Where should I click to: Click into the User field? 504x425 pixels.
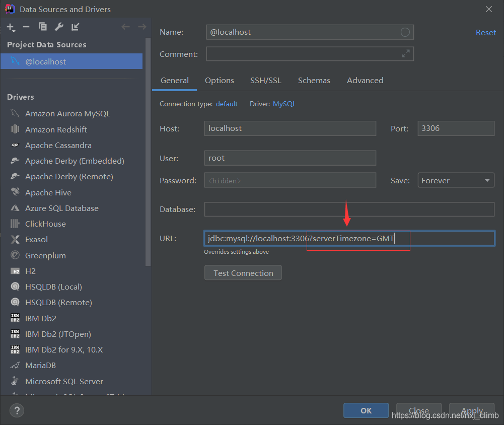[290, 158]
